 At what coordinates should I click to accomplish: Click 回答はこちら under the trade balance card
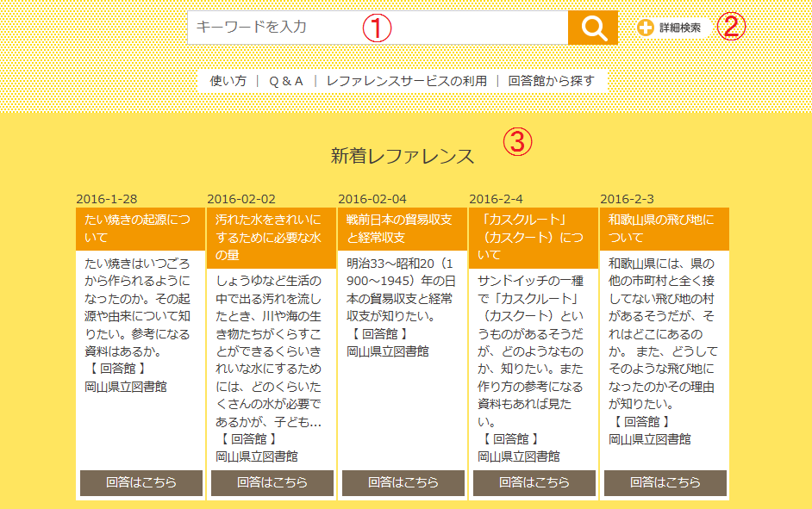click(403, 482)
